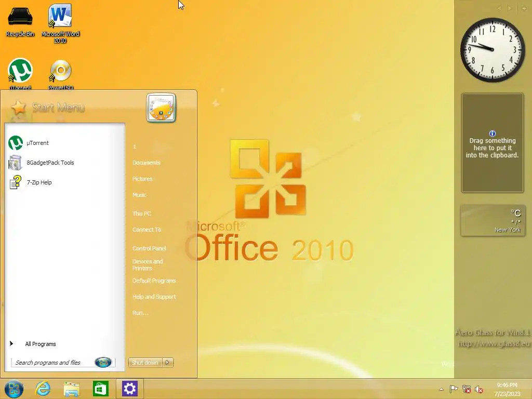Viewport: 532px width, 399px height.
Task: Open the PowerISO desktop shortcut
Action: click(x=61, y=75)
